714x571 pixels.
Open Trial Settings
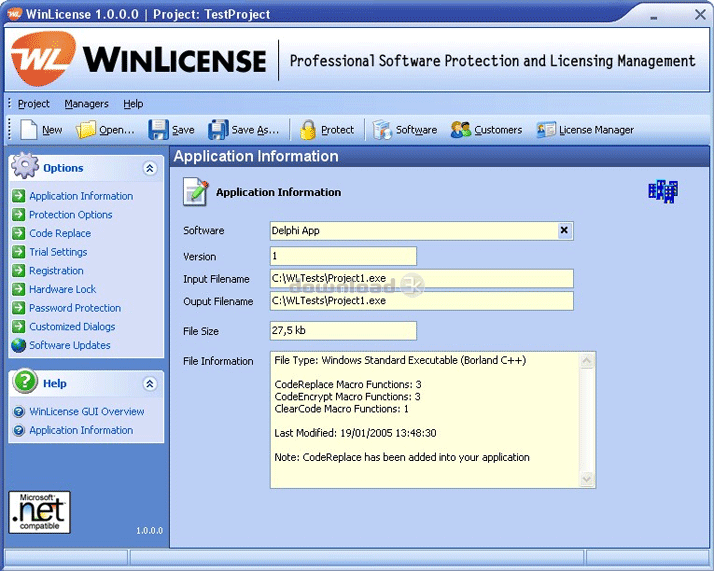pos(58,252)
